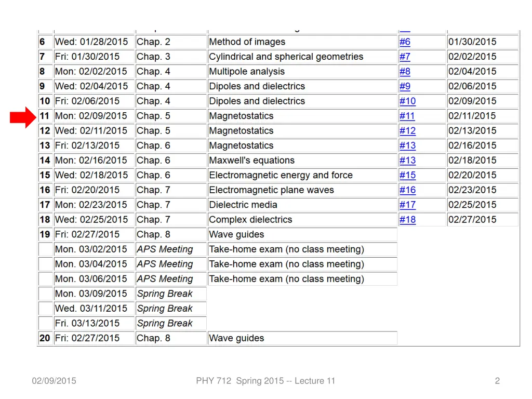This screenshot has height=399, width=532.
Task: Click the 02/09/2015 date in the footer
Action: tap(54, 381)
